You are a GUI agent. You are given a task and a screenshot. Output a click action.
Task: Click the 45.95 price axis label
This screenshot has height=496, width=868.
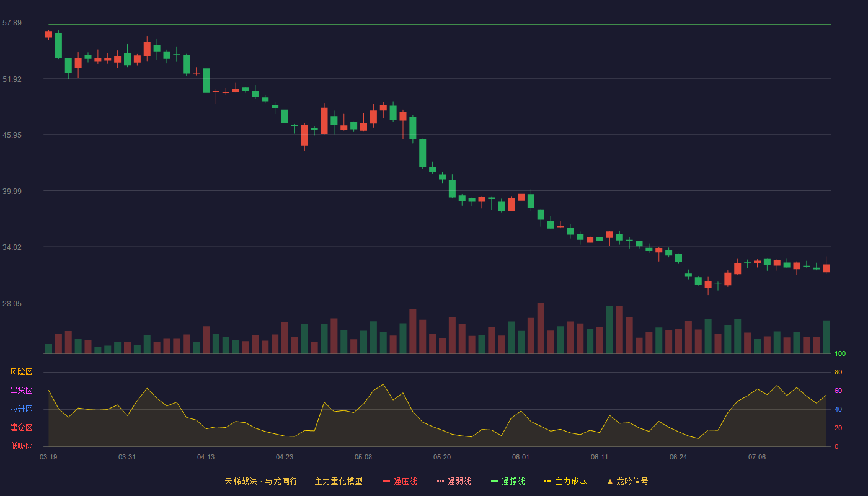[12, 135]
